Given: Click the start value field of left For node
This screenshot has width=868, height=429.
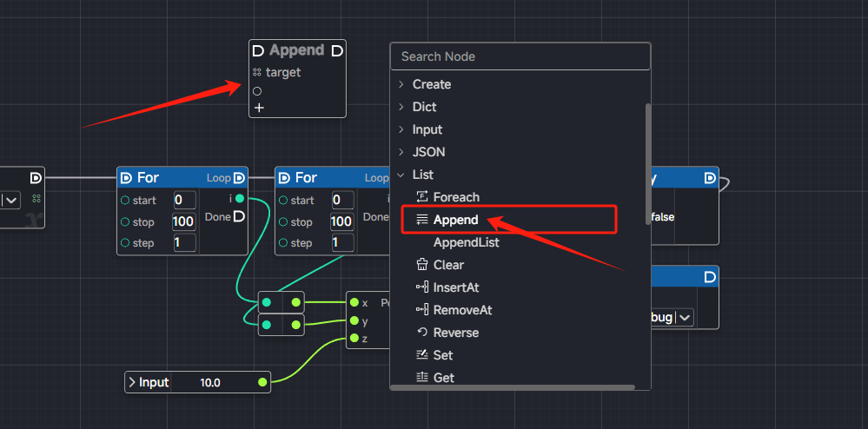Looking at the screenshot, I should (x=184, y=201).
